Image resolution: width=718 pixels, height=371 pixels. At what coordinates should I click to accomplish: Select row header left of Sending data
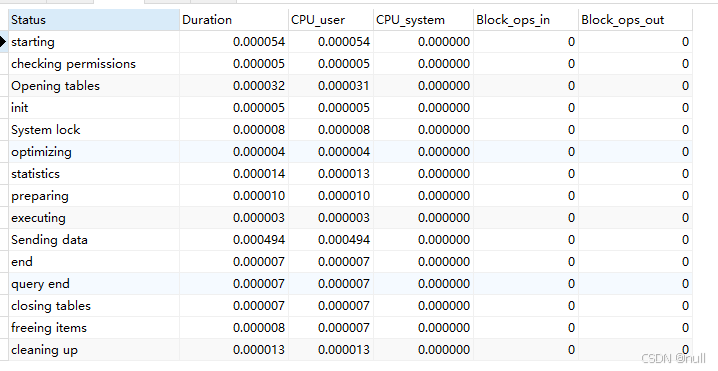pyautogui.click(x=4, y=240)
